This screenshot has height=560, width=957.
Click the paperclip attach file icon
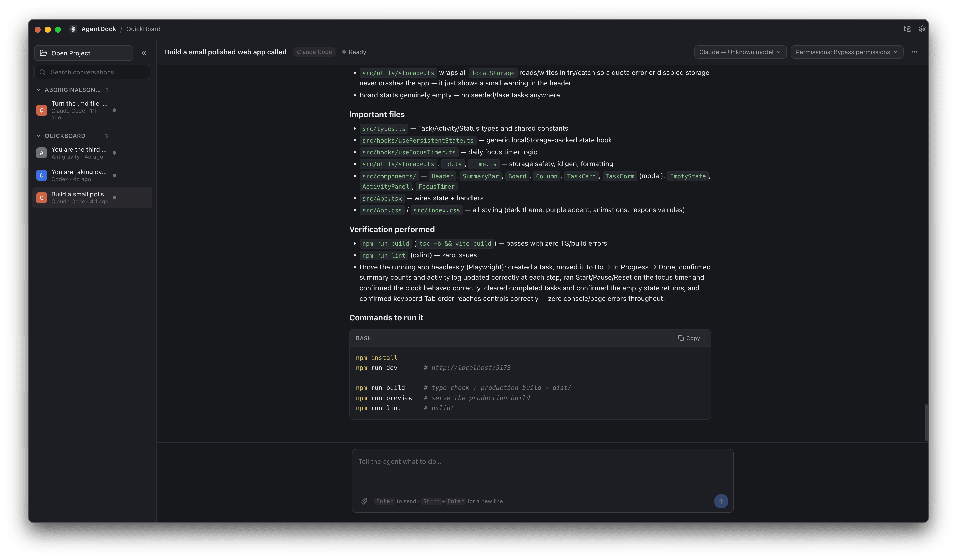point(364,501)
